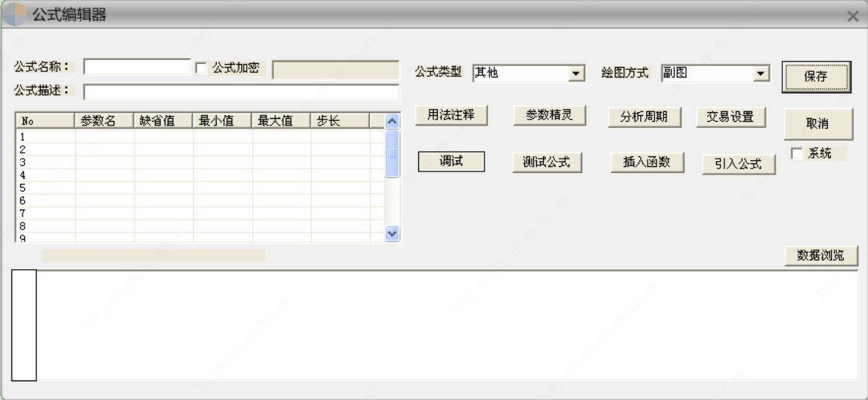
Task: Click the 参数名 column header
Action: [x=104, y=120]
